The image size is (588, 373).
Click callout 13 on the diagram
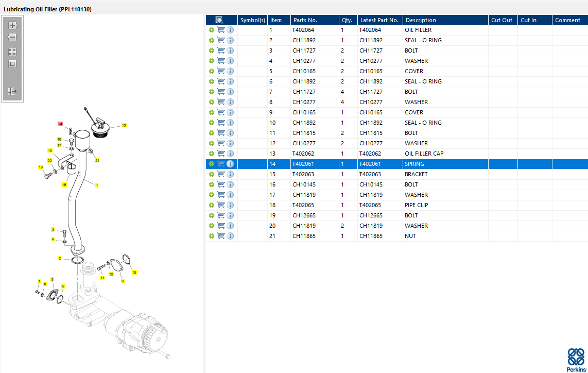(x=124, y=125)
